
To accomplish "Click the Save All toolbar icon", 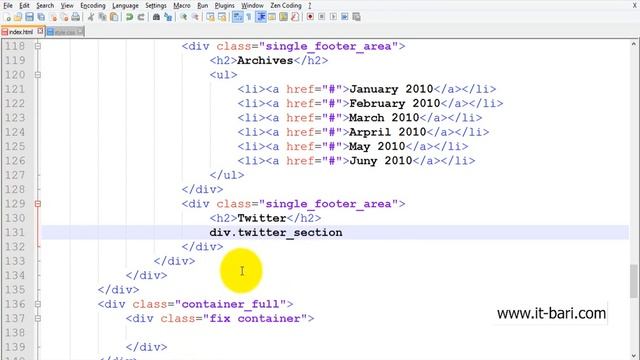I will (x=41, y=17).
